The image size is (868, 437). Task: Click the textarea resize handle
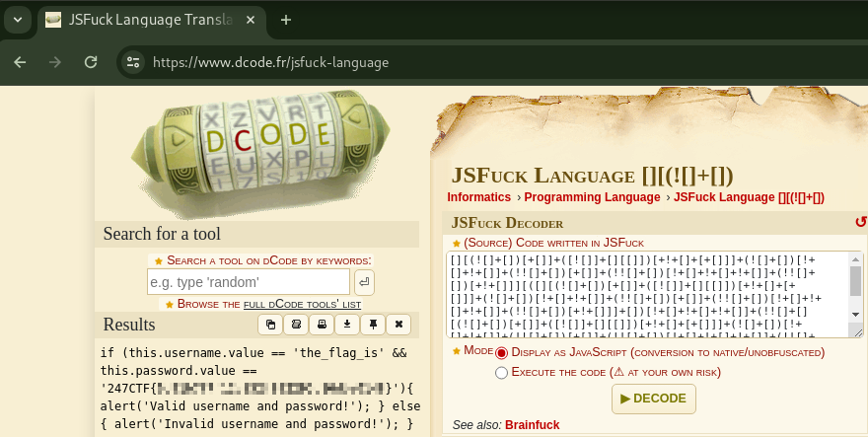[858, 332]
